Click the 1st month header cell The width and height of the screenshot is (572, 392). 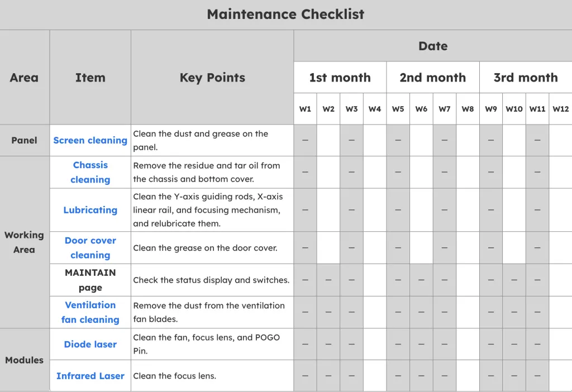pos(340,77)
